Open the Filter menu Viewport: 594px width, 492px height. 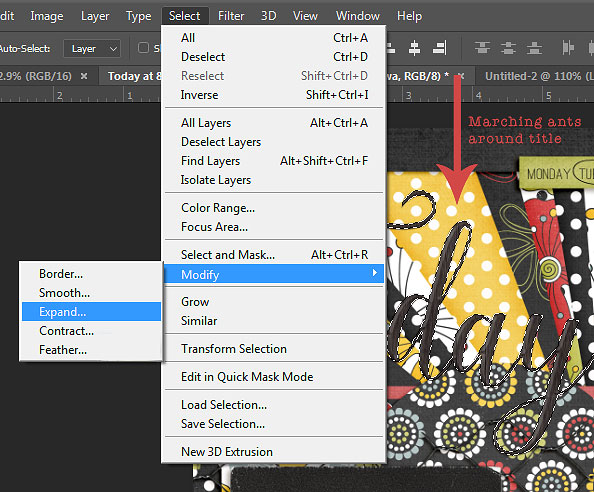point(231,16)
